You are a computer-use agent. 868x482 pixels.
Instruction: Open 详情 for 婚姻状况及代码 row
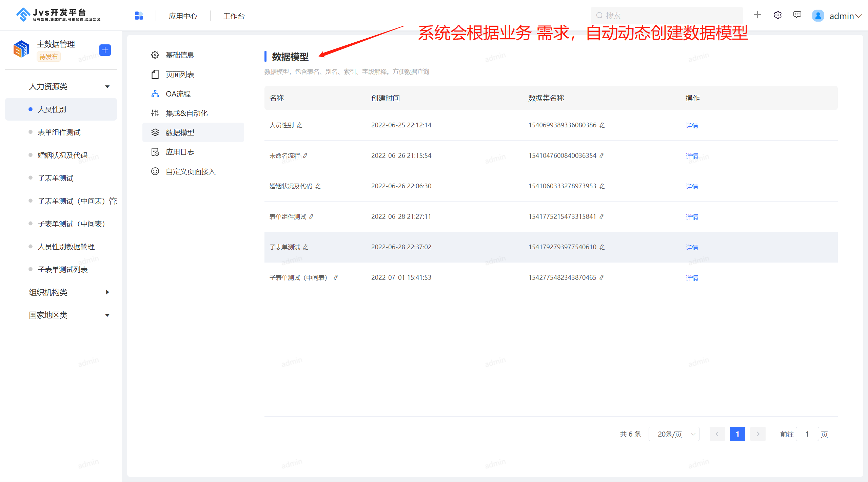[692, 187]
